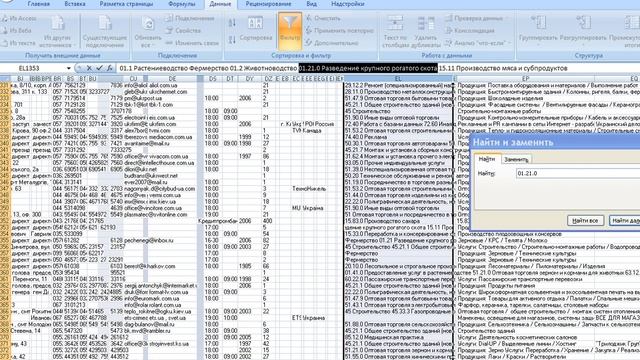This screenshot has height=360, width=640.
Task: Switch to Заменить tab in dialog
Action: [x=516, y=159]
